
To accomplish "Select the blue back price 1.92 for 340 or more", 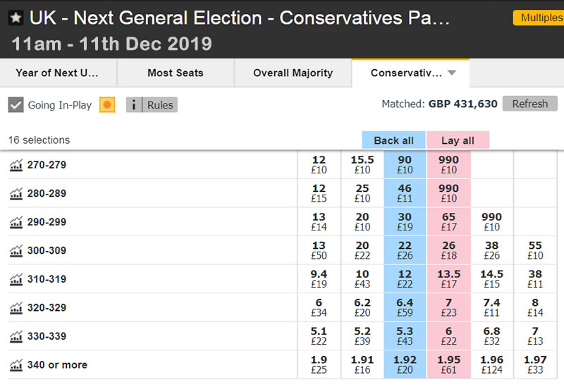I will (405, 365).
